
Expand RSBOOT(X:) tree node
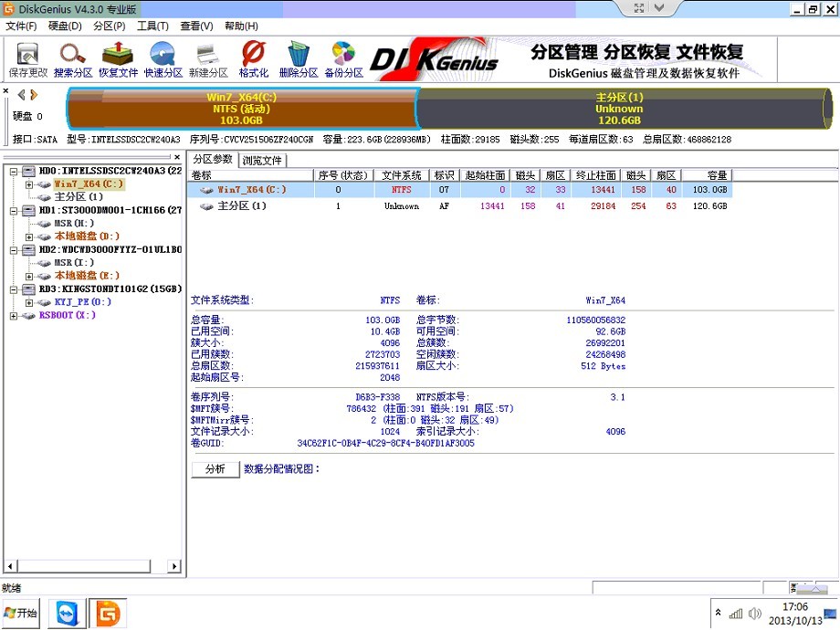(x=14, y=316)
